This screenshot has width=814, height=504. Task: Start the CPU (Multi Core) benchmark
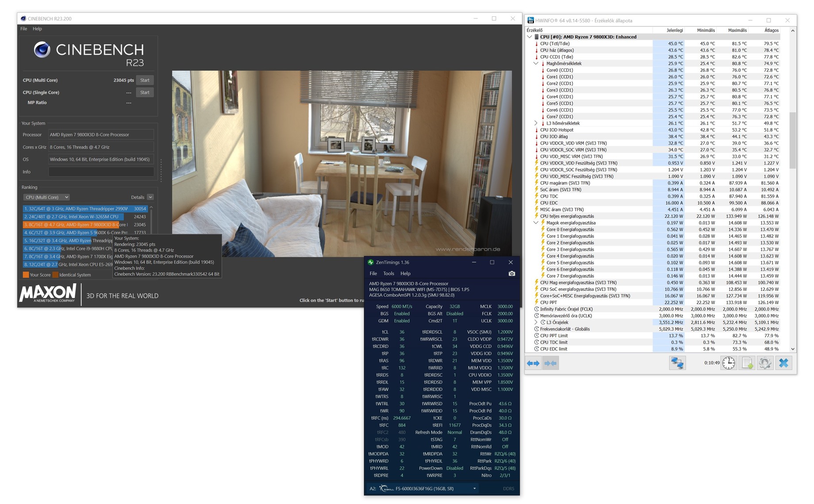[x=145, y=80]
